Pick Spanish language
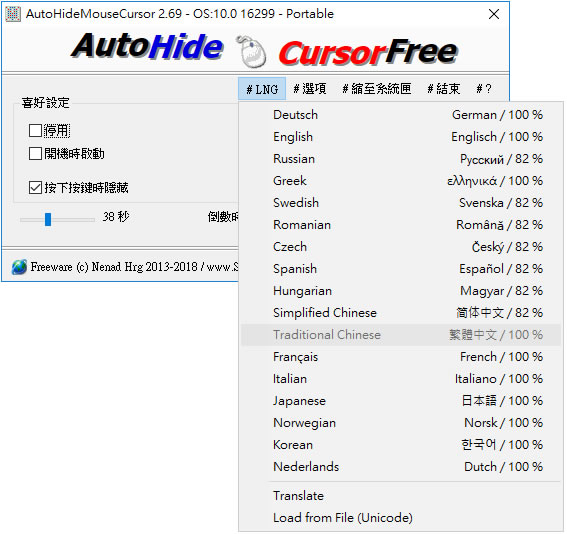567x534 pixels. click(401, 269)
